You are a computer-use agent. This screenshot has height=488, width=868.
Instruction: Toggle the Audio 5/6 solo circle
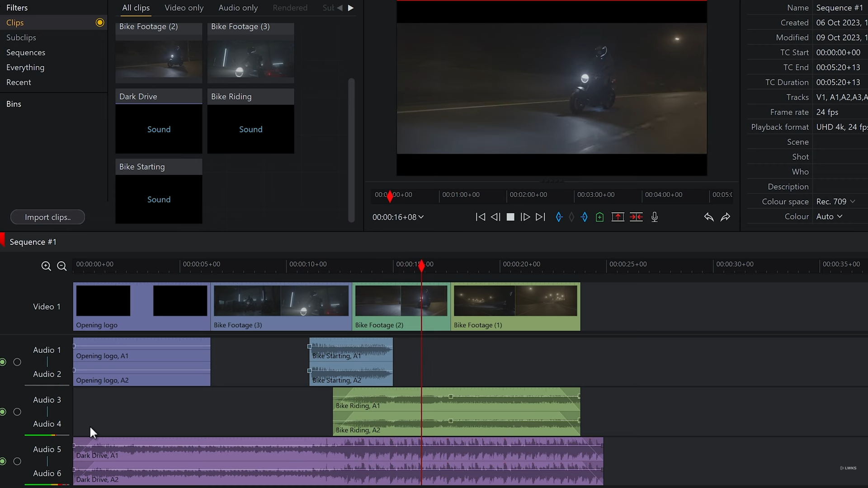pyautogui.click(x=17, y=461)
